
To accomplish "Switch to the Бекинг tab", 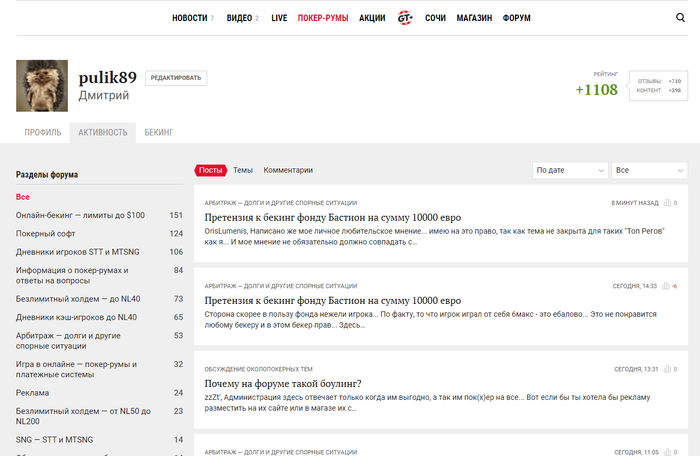I will click(x=158, y=133).
